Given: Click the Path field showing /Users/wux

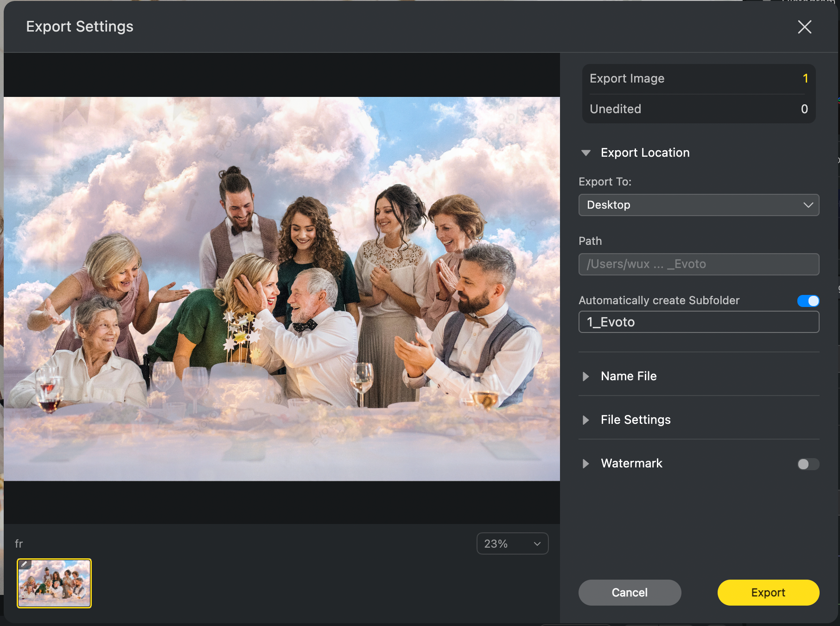Looking at the screenshot, I should (698, 264).
